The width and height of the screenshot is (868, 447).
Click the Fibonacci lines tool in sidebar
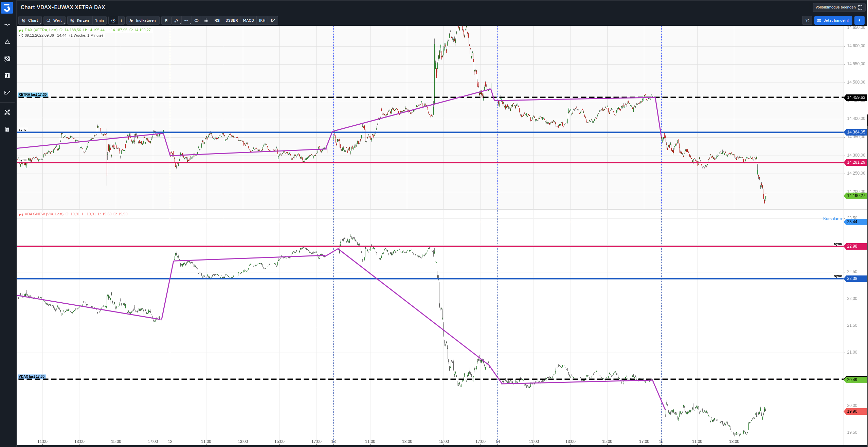(7, 59)
